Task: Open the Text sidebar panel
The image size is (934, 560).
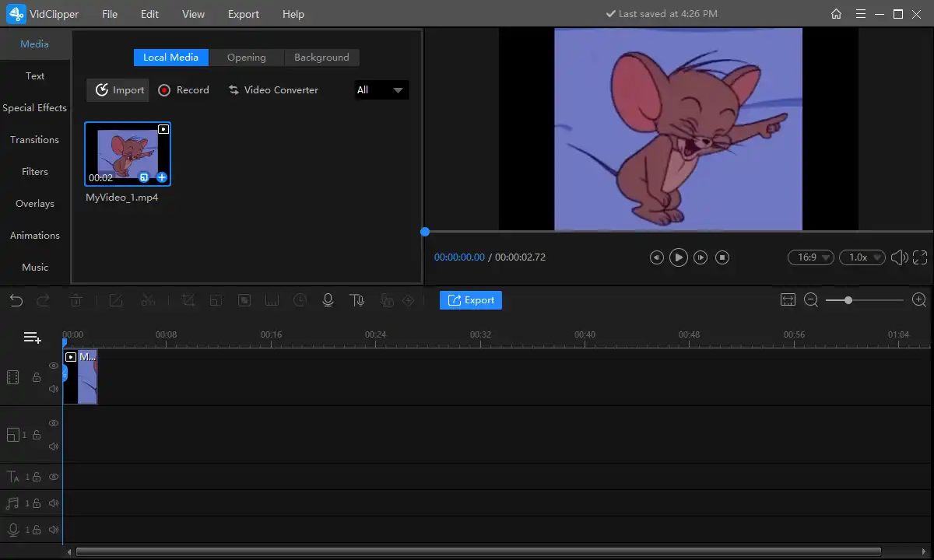Action: 35,76
